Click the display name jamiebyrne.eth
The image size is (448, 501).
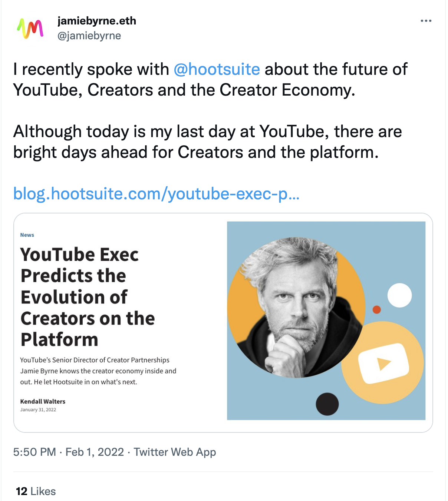pos(96,21)
